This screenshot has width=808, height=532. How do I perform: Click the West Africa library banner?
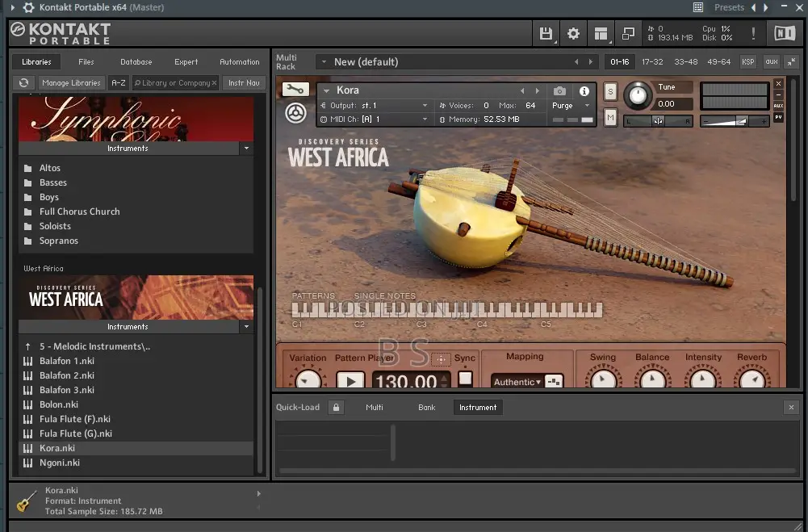136,297
